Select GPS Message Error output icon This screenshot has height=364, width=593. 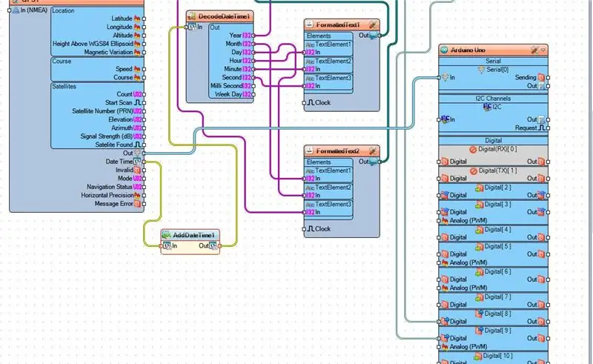pyautogui.click(x=137, y=204)
